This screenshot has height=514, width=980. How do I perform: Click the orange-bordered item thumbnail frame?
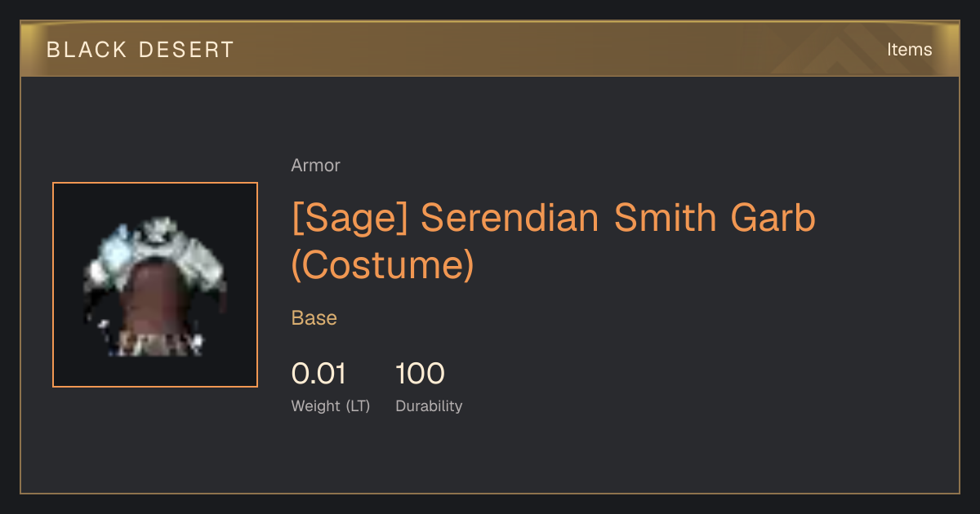point(155,285)
